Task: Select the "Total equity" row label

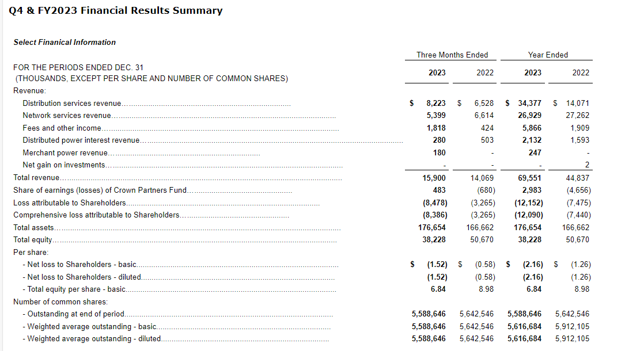Action: point(33,239)
